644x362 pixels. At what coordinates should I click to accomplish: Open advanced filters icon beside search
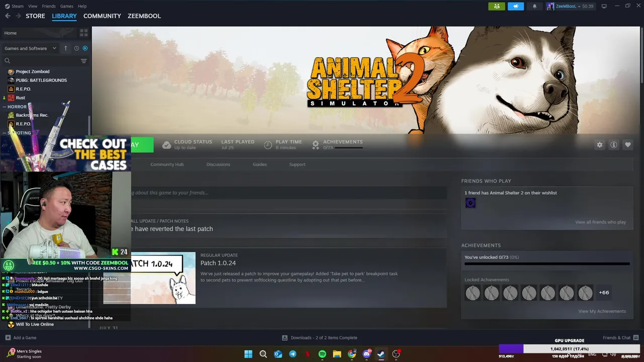click(84, 61)
